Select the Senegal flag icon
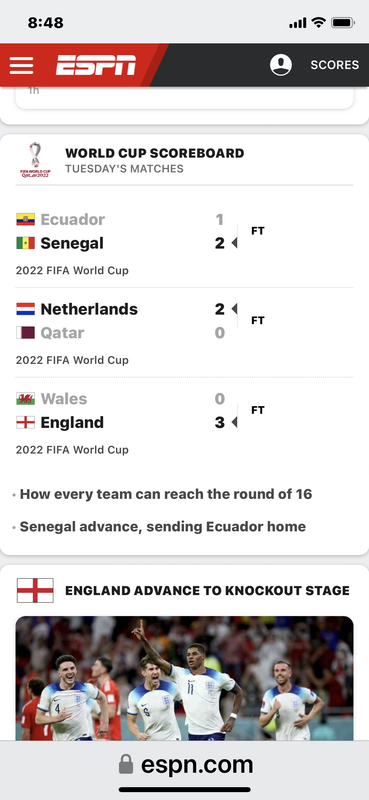The height and width of the screenshot is (800, 369). coord(26,243)
